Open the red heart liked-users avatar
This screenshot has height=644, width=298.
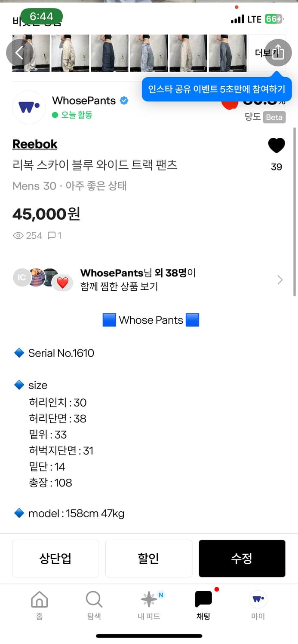point(63,283)
